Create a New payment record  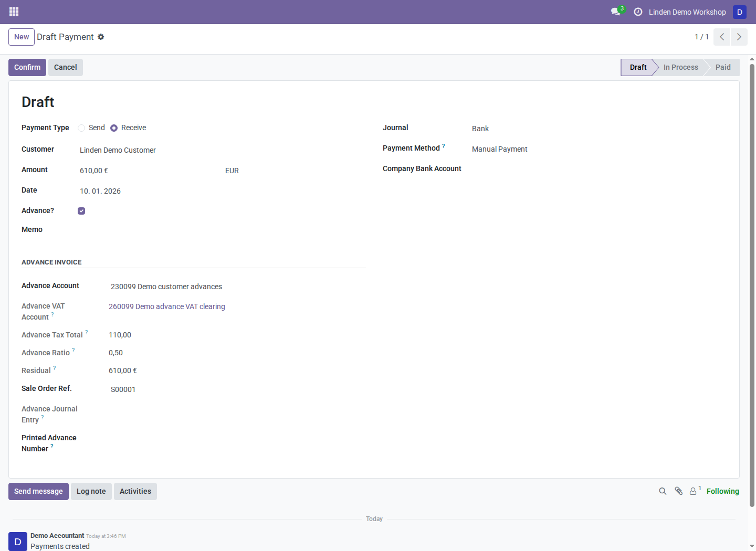pos(22,37)
